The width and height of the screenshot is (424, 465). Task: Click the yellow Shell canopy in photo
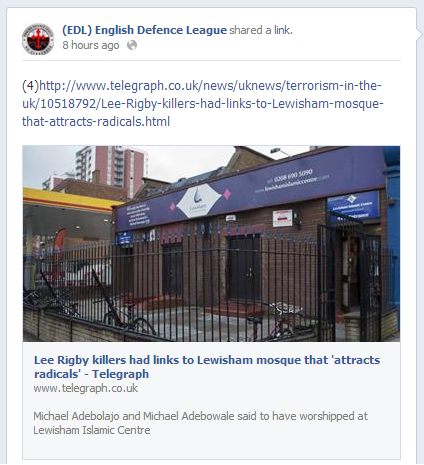[72, 199]
